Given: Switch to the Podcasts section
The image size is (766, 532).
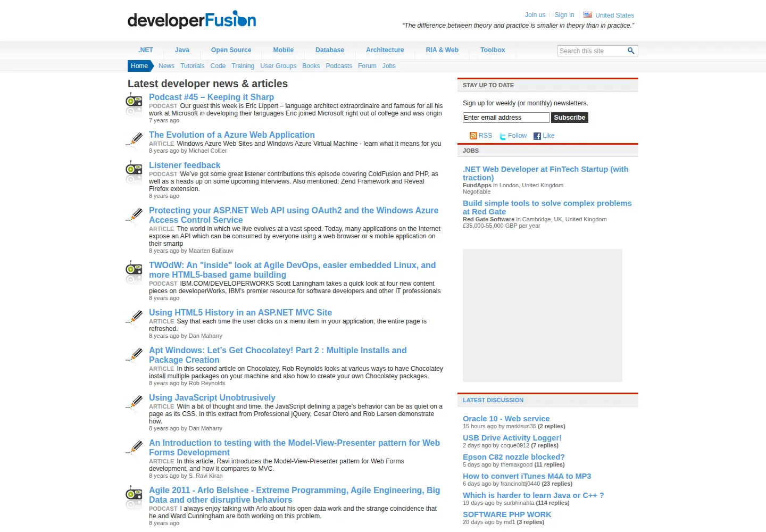Looking at the screenshot, I should pyautogui.click(x=339, y=66).
